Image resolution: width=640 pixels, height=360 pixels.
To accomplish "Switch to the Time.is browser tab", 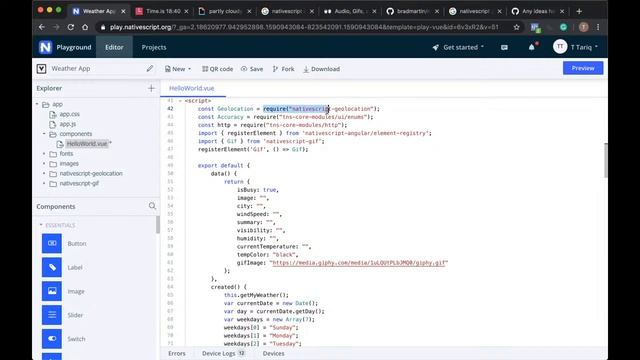I will point(162,11).
